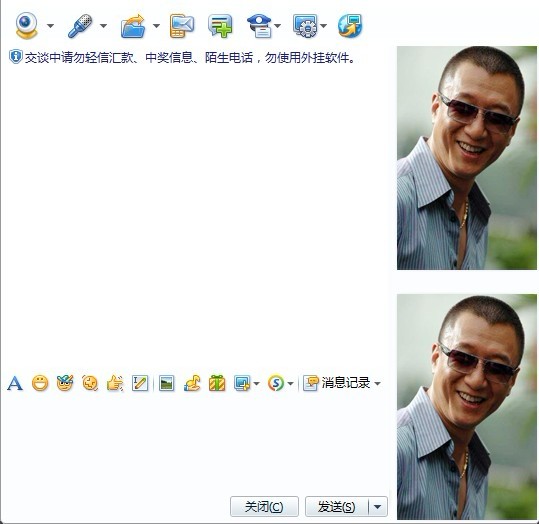This screenshot has width=539, height=524.
Task: Click the remote desktop assistance icon
Action: point(305,25)
